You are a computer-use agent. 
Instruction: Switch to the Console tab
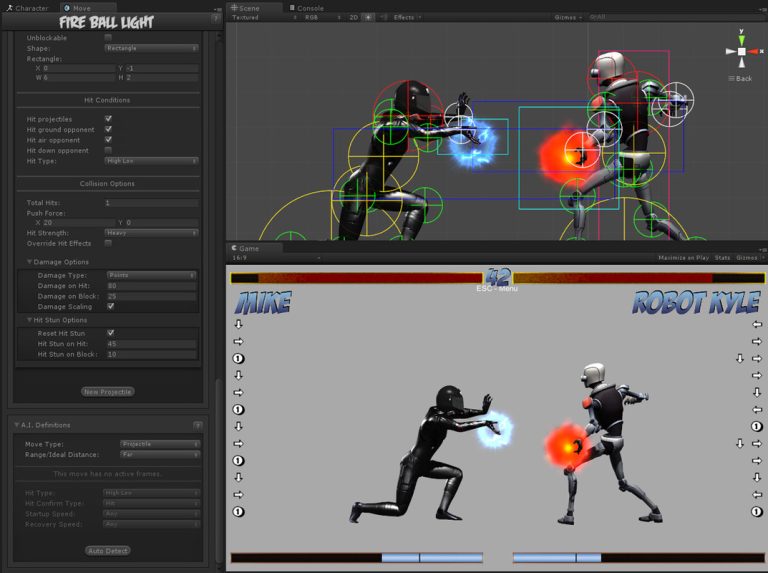[309, 8]
